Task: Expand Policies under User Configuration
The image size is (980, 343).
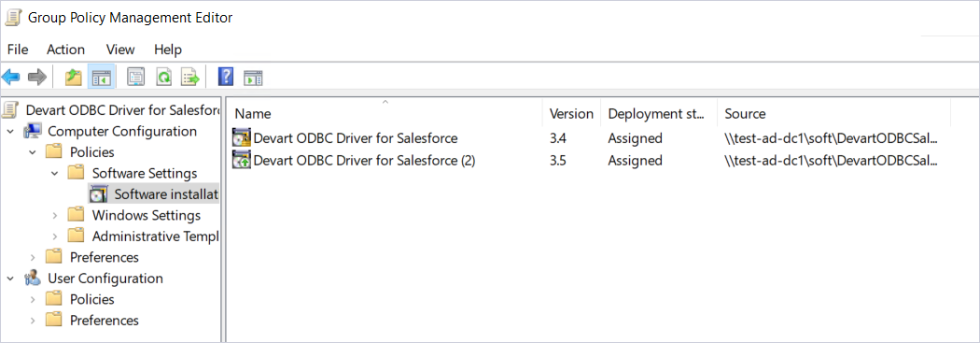Action: (33, 299)
